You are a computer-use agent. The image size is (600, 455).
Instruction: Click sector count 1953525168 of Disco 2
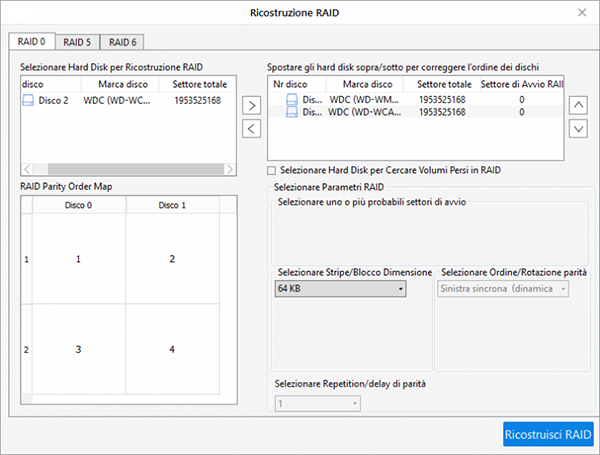[197, 101]
